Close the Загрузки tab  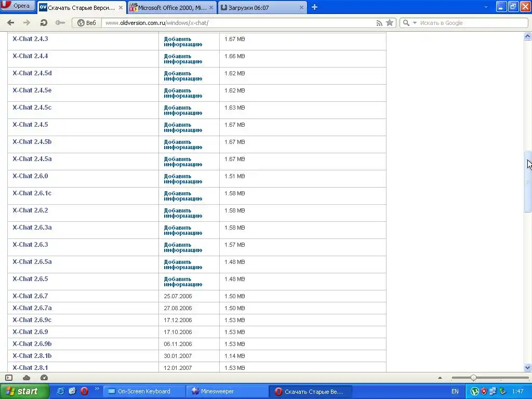(x=301, y=7)
